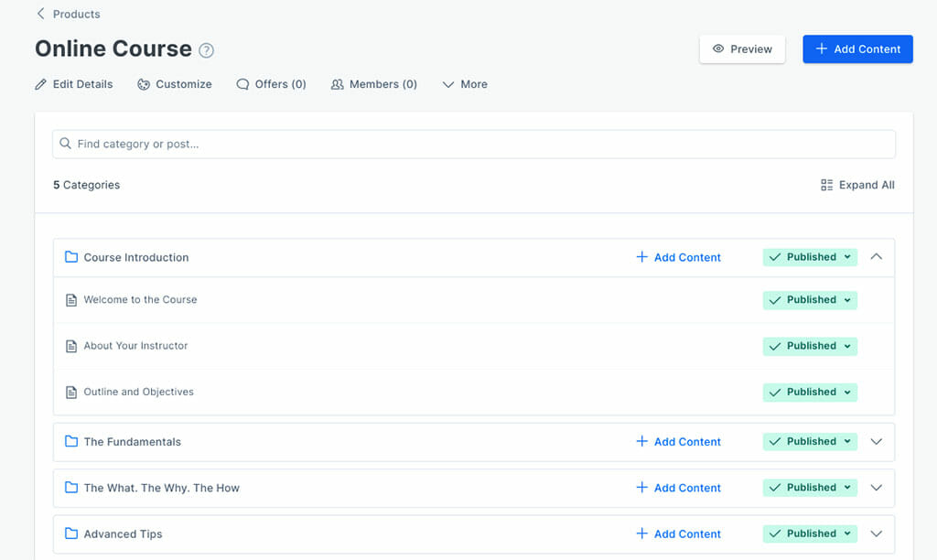Open the More menu

tap(465, 84)
